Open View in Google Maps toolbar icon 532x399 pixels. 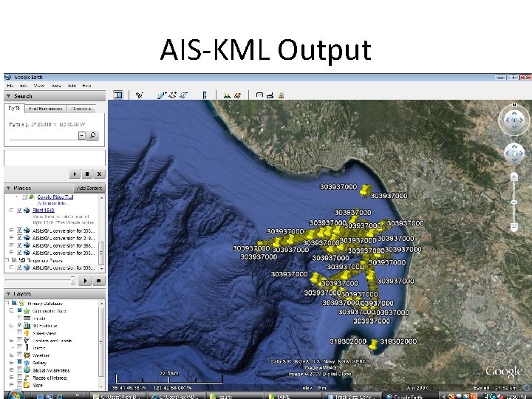click(x=281, y=95)
